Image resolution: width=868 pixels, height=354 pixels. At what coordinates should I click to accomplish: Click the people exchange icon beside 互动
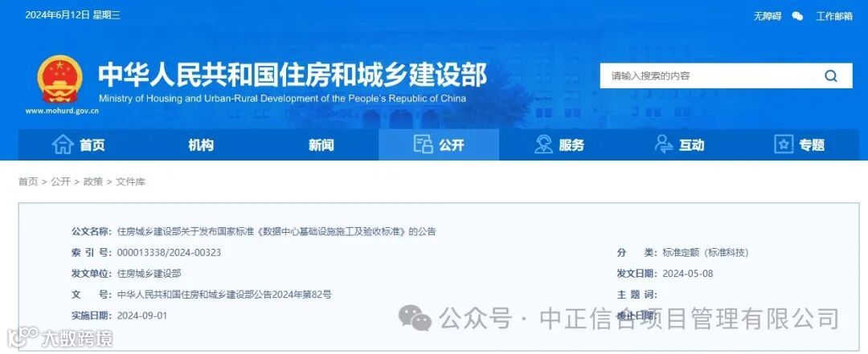tap(663, 144)
